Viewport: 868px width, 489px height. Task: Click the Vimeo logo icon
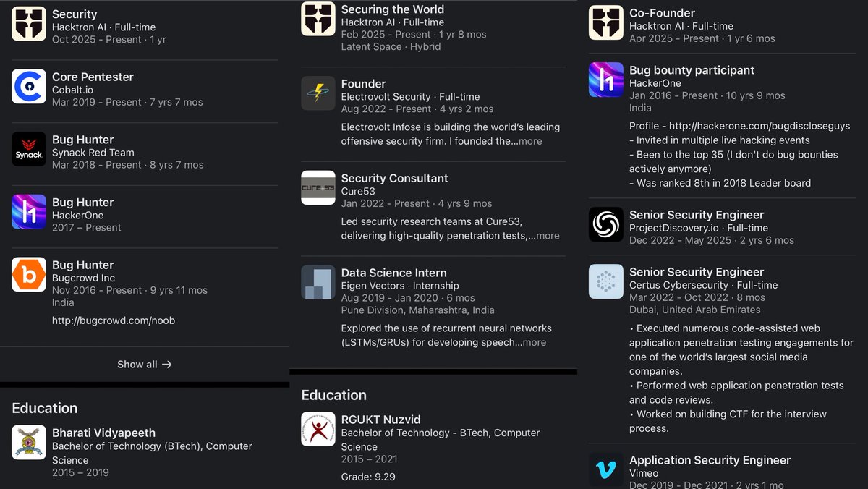606,469
